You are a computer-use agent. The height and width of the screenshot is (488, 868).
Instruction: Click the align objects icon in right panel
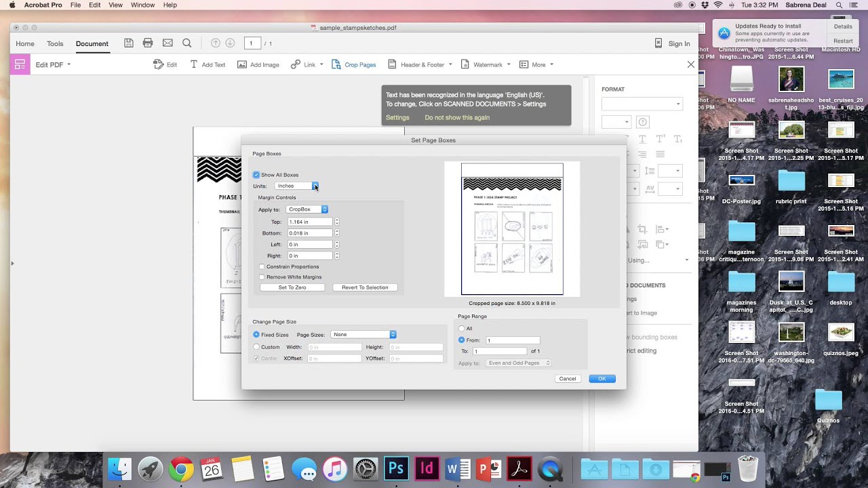point(662,230)
